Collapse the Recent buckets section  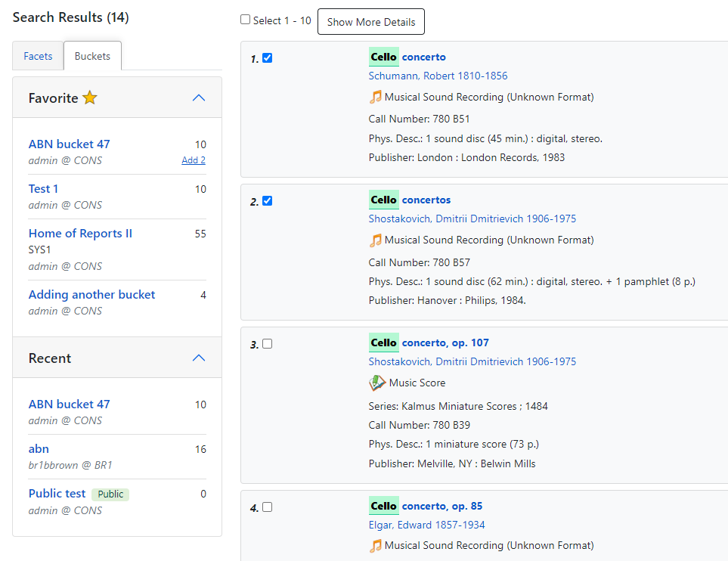pos(198,357)
